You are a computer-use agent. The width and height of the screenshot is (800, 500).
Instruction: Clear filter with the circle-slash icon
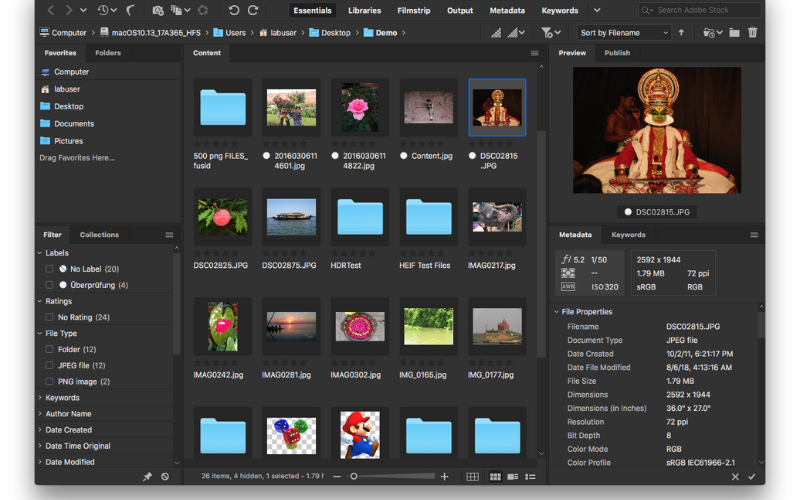(165, 477)
